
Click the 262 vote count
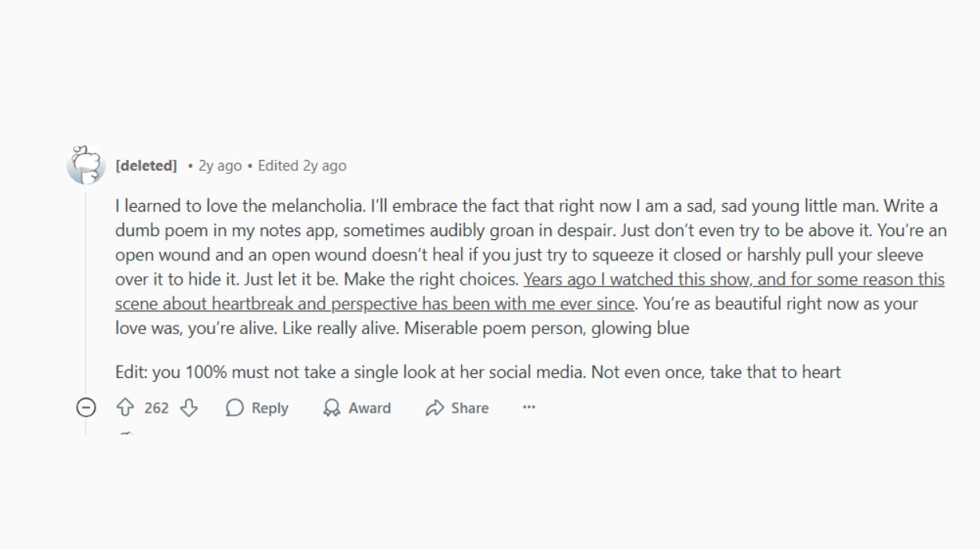click(x=156, y=408)
